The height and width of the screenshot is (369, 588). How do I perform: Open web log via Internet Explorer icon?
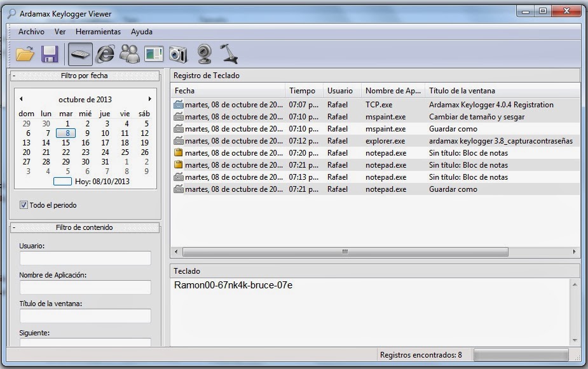(x=105, y=54)
